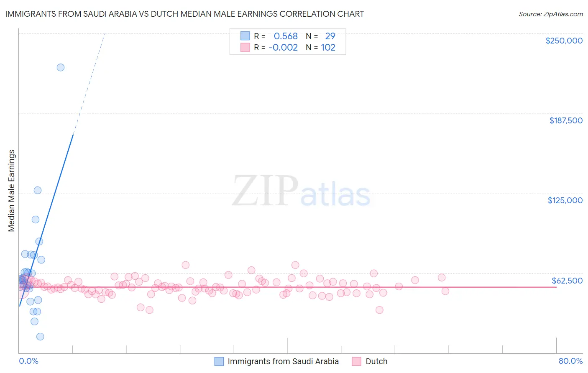Click the 80.0% x-axis label

[x=570, y=361]
